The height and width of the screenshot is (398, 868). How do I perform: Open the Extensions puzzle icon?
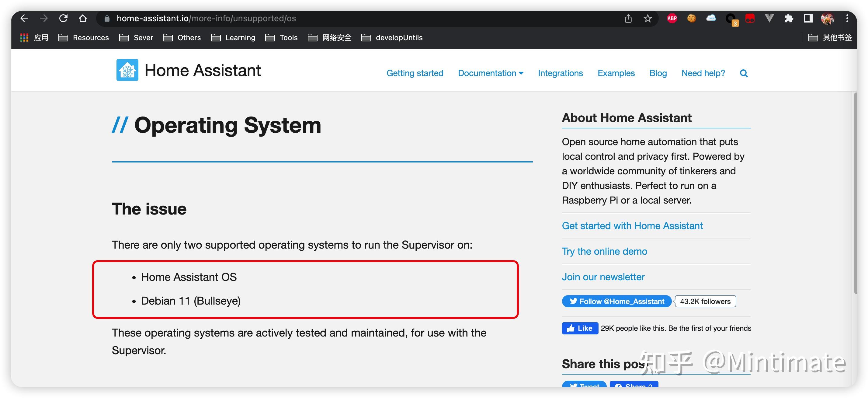pos(789,18)
